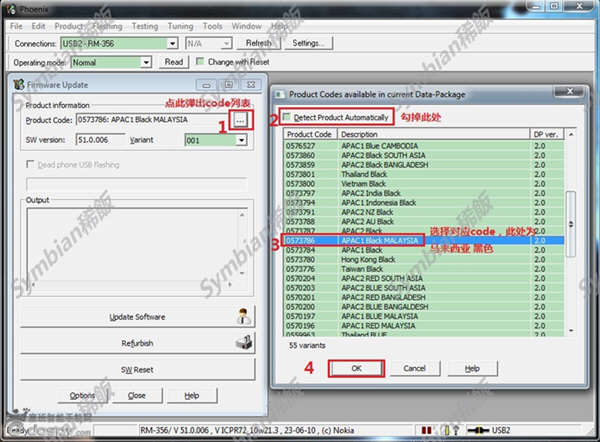The width and height of the screenshot is (600, 442).
Task: Select row 0570197 APAC1 BLUE MALAYSIA
Action: tap(424, 316)
